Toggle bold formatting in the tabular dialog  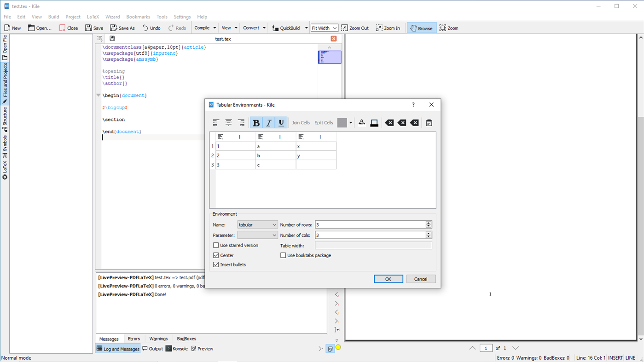256,122
